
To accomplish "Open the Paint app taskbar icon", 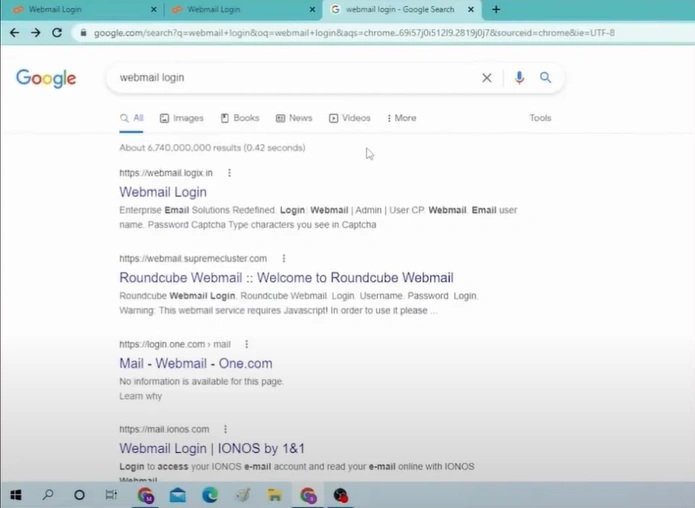I will tap(242, 495).
